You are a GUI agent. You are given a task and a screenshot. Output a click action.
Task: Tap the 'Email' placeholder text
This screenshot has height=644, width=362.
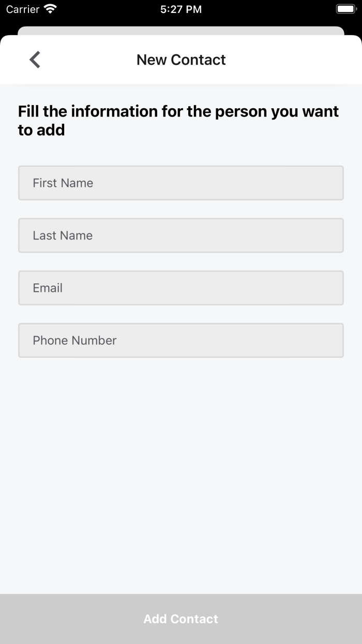point(48,288)
